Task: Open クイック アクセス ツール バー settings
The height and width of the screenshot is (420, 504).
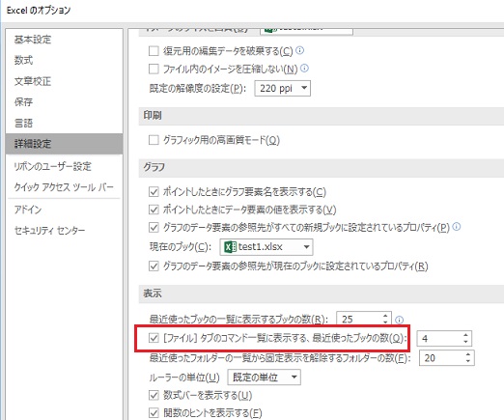Action: tap(64, 186)
